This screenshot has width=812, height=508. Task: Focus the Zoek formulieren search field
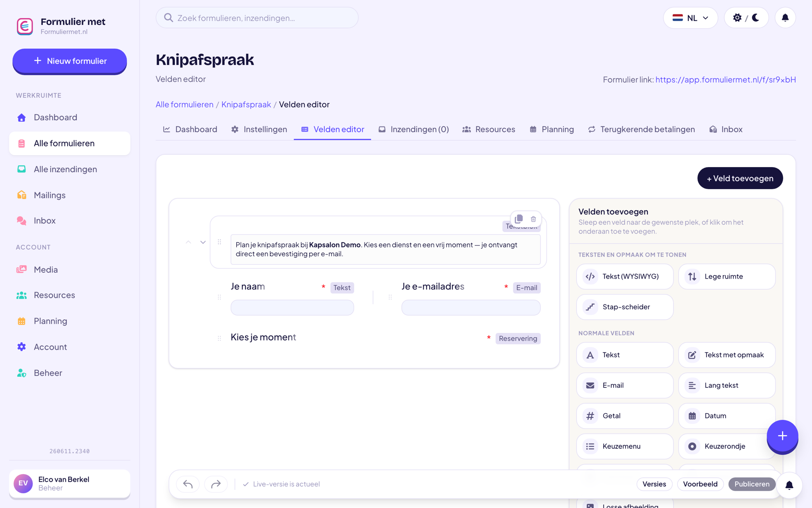(x=257, y=18)
